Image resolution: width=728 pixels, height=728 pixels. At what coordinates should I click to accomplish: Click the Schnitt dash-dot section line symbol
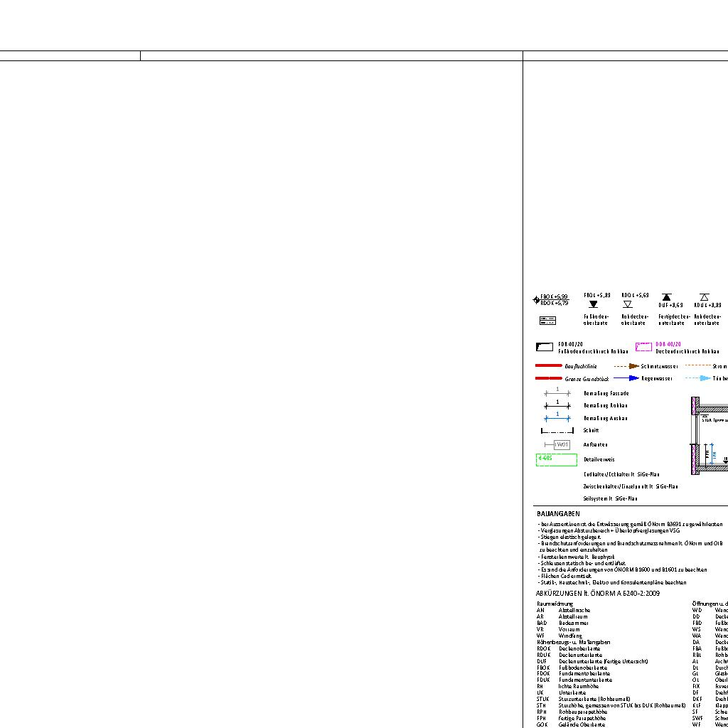click(557, 431)
